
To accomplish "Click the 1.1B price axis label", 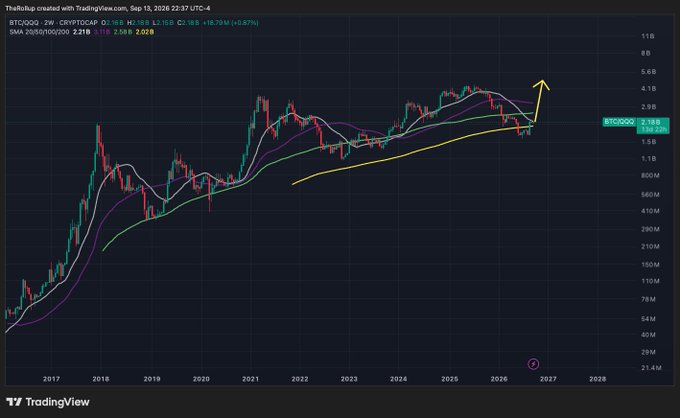I will (x=648, y=159).
